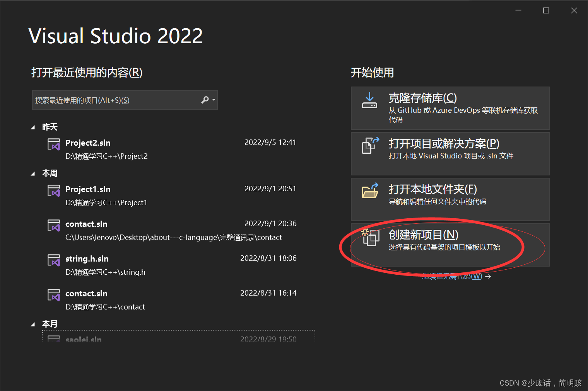Screen dimensions: 588x391
Task: Select the partially visible saolei.sln entry
Action: point(179,337)
